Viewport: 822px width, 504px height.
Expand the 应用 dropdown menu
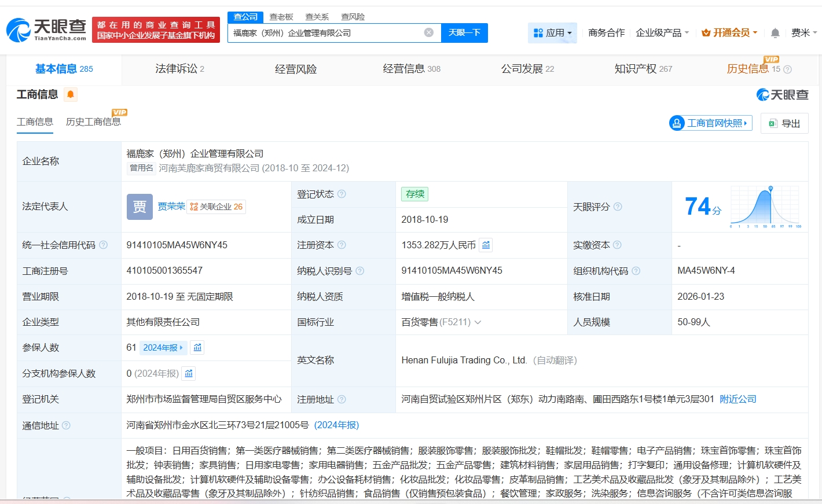[553, 33]
